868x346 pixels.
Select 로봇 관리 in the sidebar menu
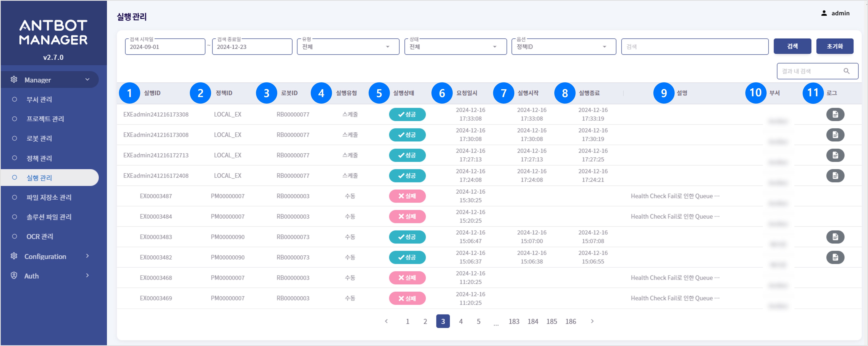point(39,138)
